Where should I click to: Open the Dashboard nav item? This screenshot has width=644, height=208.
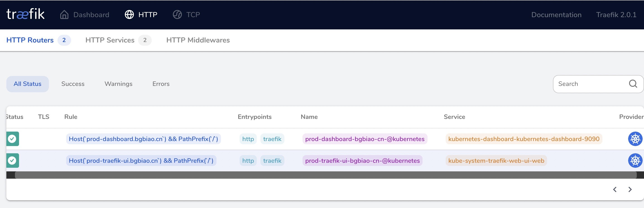click(x=85, y=14)
